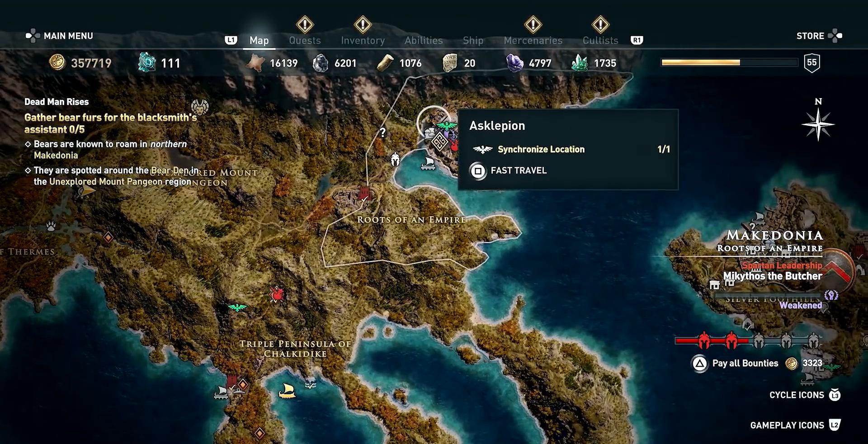Viewport: 868px width, 444px height.
Task: Open the Abilities tab
Action: point(424,40)
